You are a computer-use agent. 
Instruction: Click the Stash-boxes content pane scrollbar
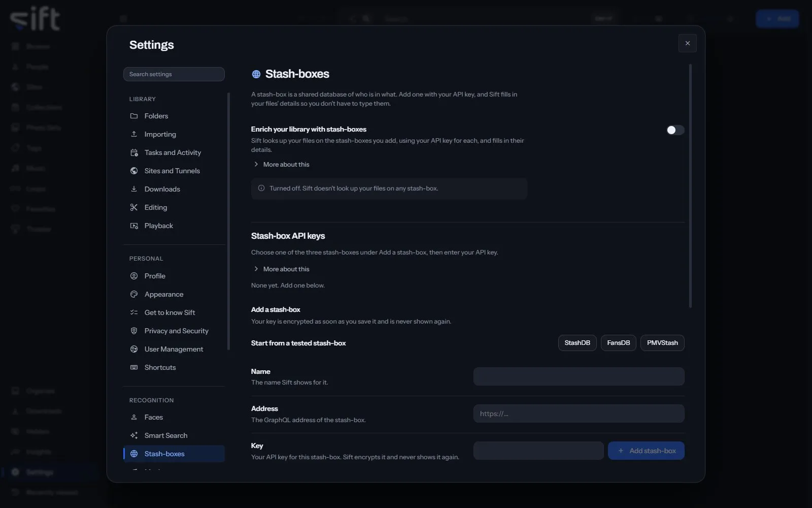pos(690,186)
